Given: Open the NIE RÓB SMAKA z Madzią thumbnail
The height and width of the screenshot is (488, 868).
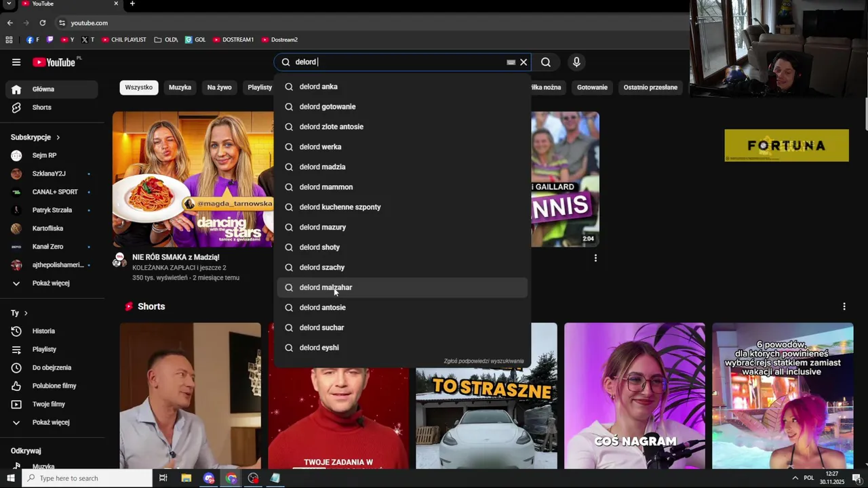Looking at the screenshot, I should (193, 180).
